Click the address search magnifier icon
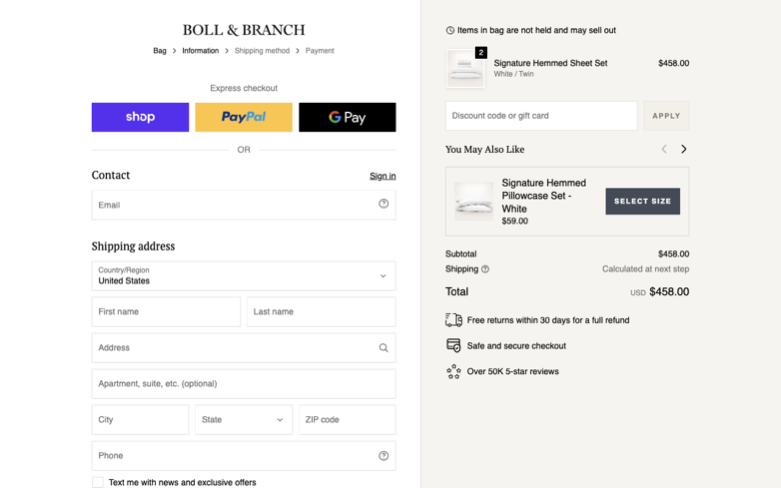This screenshot has width=781, height=488. 383,348
